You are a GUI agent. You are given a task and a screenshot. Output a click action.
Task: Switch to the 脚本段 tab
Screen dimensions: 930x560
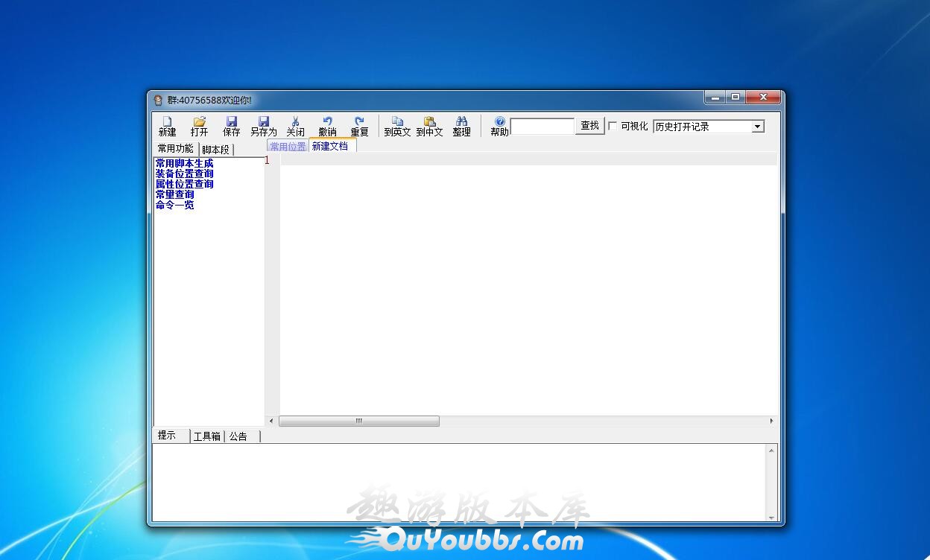(216, 150)
